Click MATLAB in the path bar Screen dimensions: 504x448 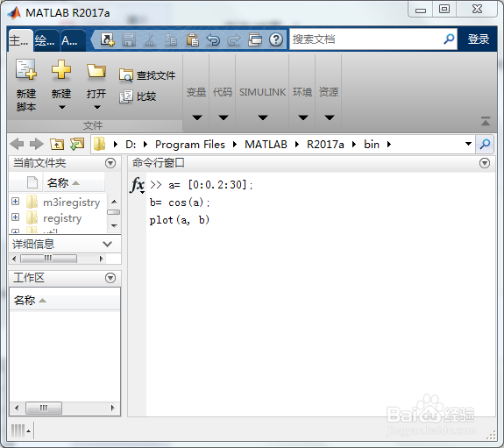tap(266, 145)
